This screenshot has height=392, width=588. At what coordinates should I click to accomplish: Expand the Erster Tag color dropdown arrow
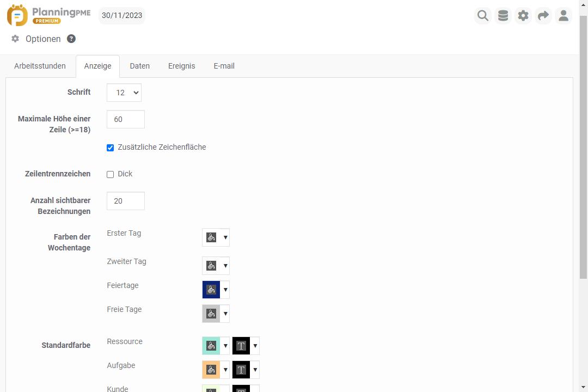tap(225, 237)
